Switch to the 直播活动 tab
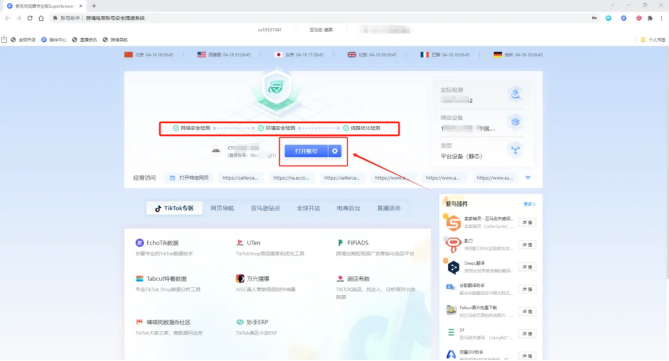Image resolution: width=669 pixels, height=361 pixels. tap(389, 208)
